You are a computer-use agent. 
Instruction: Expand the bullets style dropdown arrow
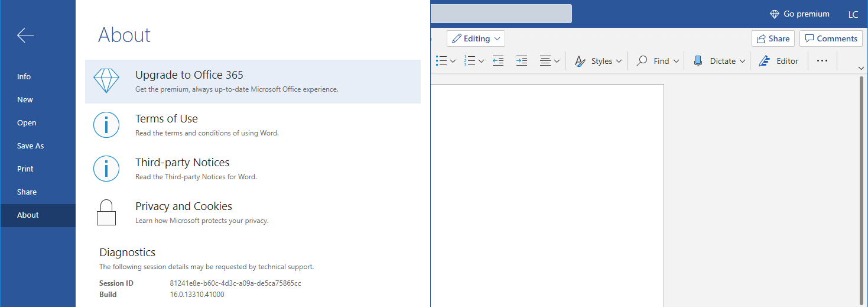pyautogui.click(x=453, y=61)
